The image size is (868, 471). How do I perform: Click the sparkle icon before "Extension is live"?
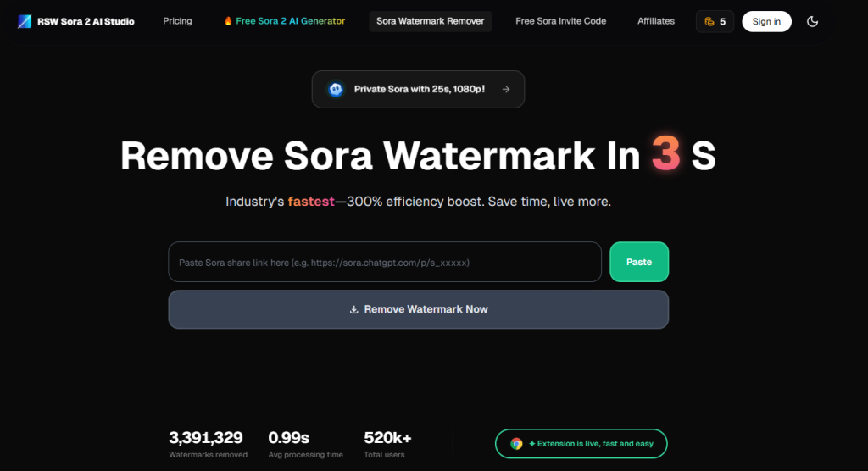[532, 443]
